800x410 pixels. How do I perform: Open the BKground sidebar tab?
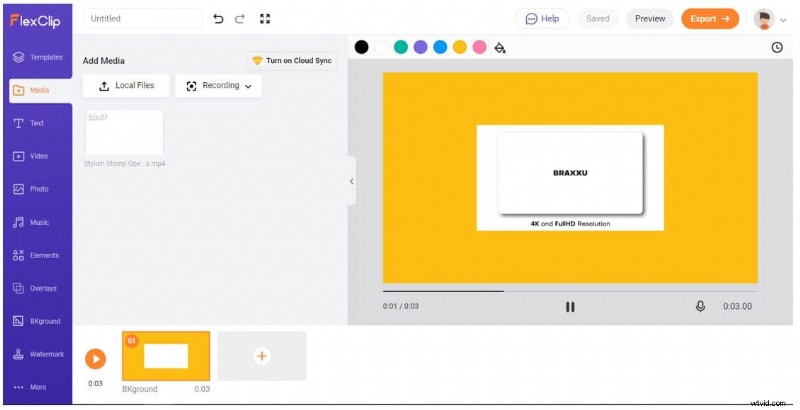[38, 321]
